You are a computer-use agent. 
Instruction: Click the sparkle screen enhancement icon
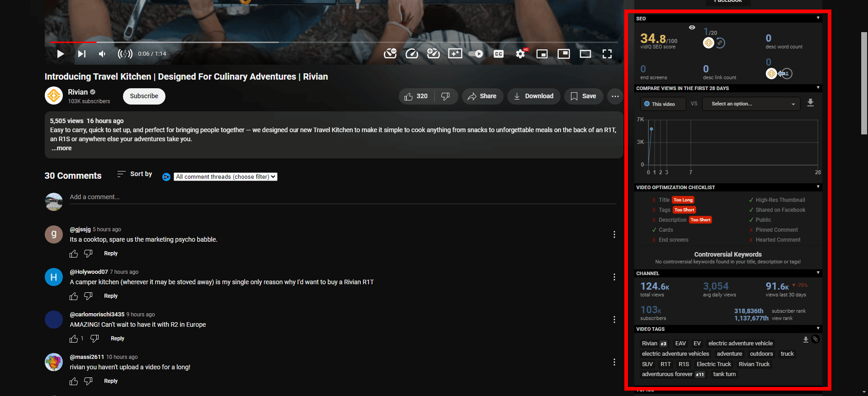(455, 54)
